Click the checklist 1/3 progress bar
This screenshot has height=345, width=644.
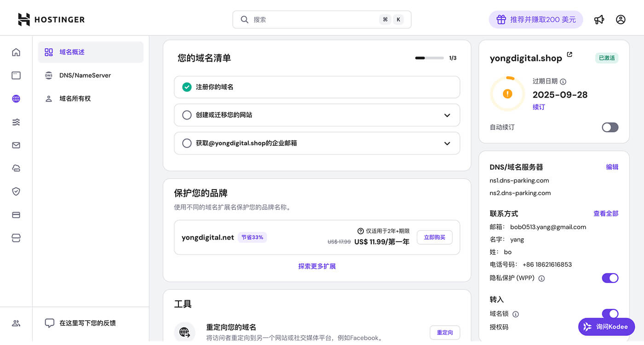pos(429,58)
